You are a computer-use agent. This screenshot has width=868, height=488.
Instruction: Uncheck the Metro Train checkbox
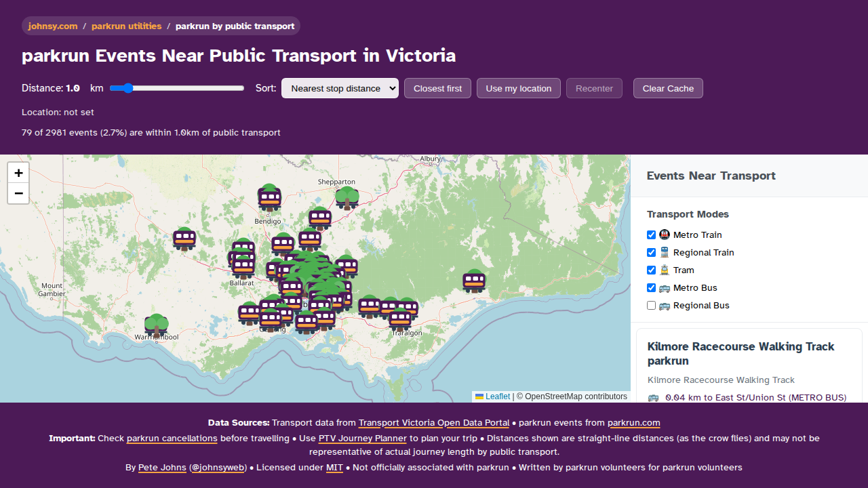click(652, 235)
